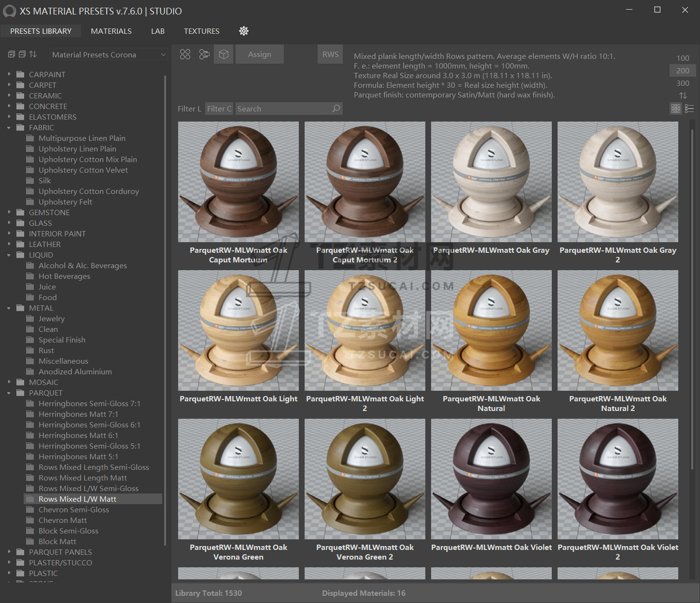Viewport: 700px width, 603px height.
Task: Open the TEXTURES tab
Action: click(201, 31)
